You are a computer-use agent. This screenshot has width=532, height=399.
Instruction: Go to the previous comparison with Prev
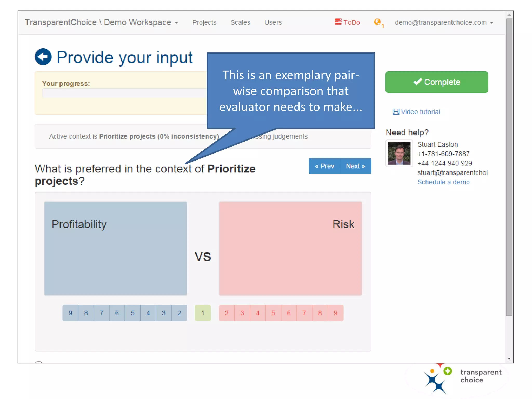pos(324,166)
